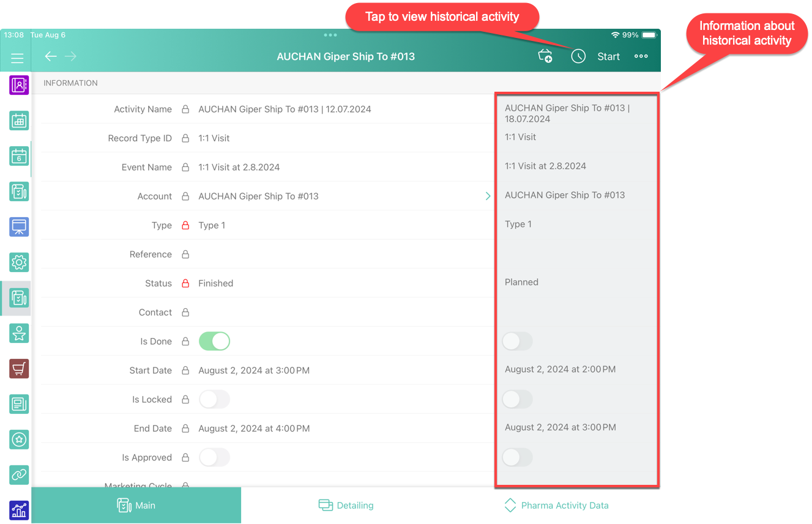This screenshot has width=812, height=524.
Task: Open the hamburger menu
Action: coord(17,58)
